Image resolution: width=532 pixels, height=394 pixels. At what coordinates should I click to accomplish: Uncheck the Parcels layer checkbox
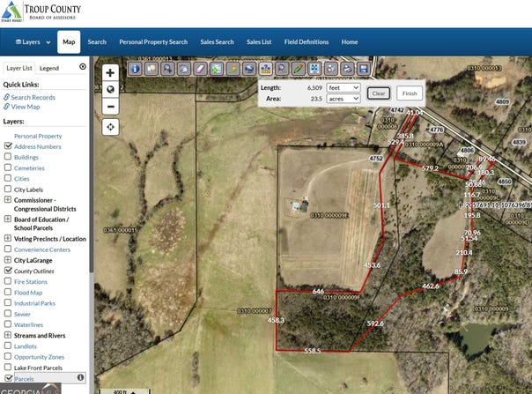click(9, 378)
